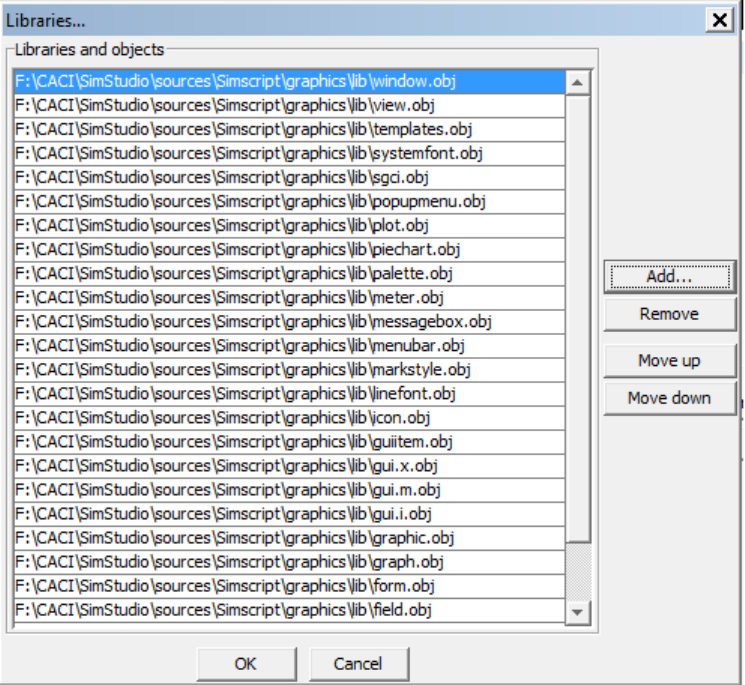Select the palette.obj entry
The image size is (745, 685).
(289, 274)
